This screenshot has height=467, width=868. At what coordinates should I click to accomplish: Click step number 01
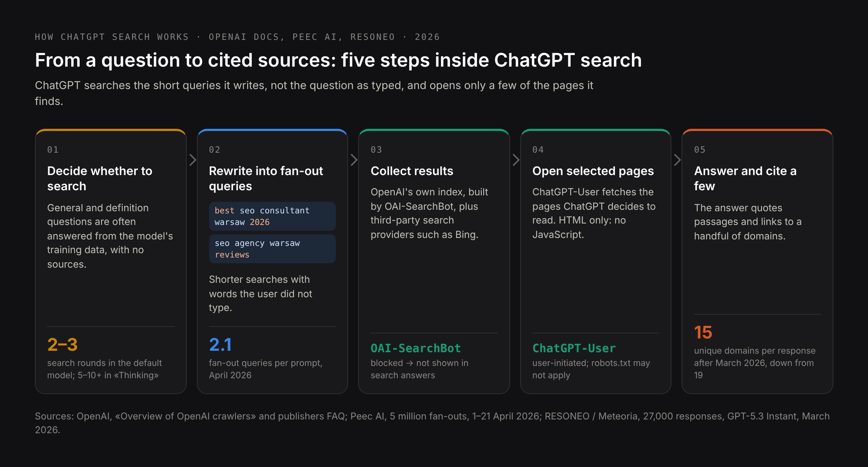click(x=53, y=150)
